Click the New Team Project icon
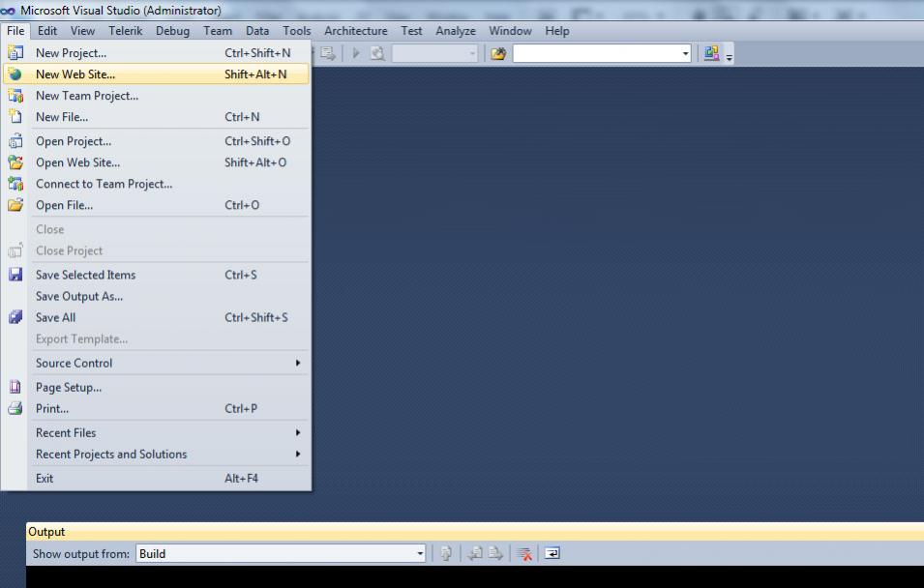Viewport: 924px width, 588px height. pyautogui.click(x=15, y=96)
